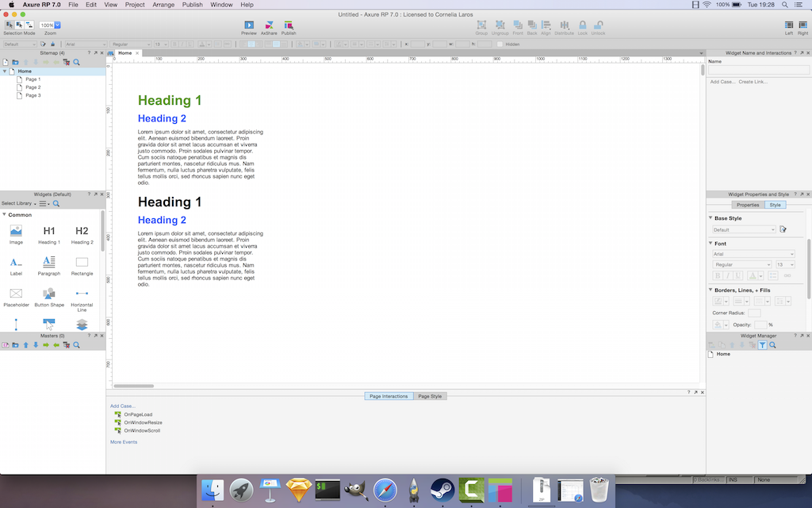Toggle Underline in the Style panel
Viewport: 812px width, 508px height.
[x=738, y=275]
